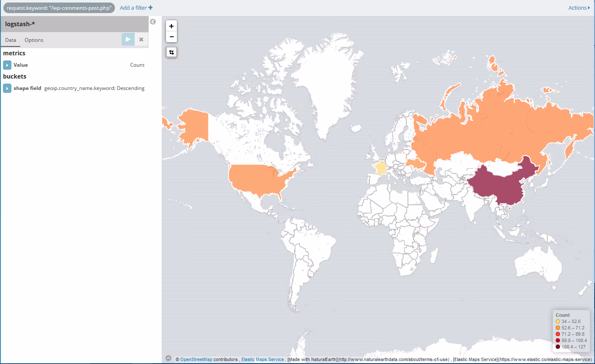Click China on the map
Screen dimensions: 595x364
[x=498, y=186]
